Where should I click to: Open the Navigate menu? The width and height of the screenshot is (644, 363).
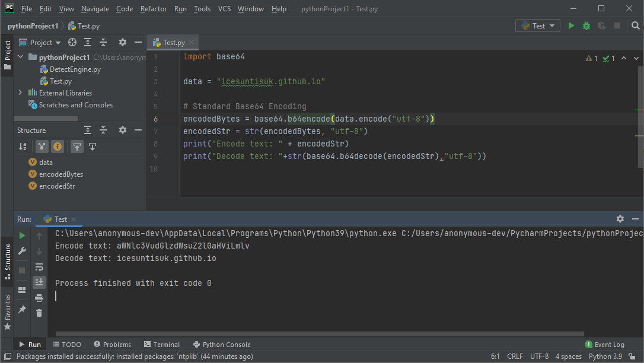tap(95, 9)
